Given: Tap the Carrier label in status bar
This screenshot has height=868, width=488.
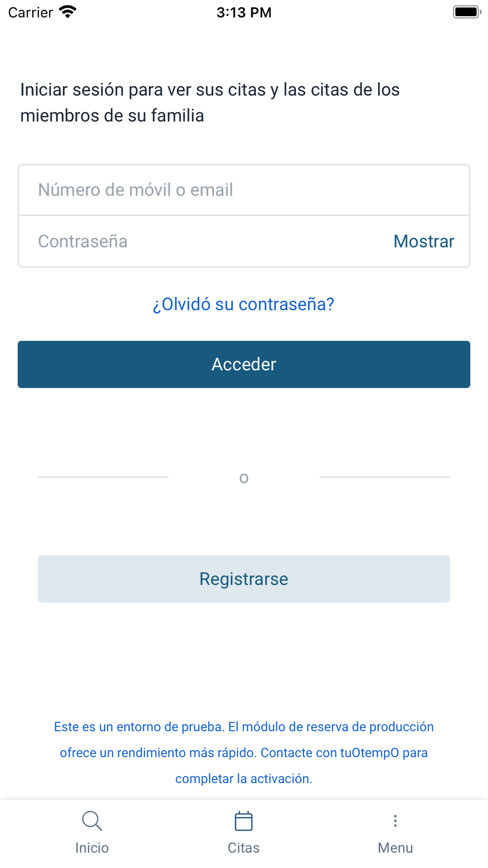Looking at the screenshot, I should coord(30,12).
